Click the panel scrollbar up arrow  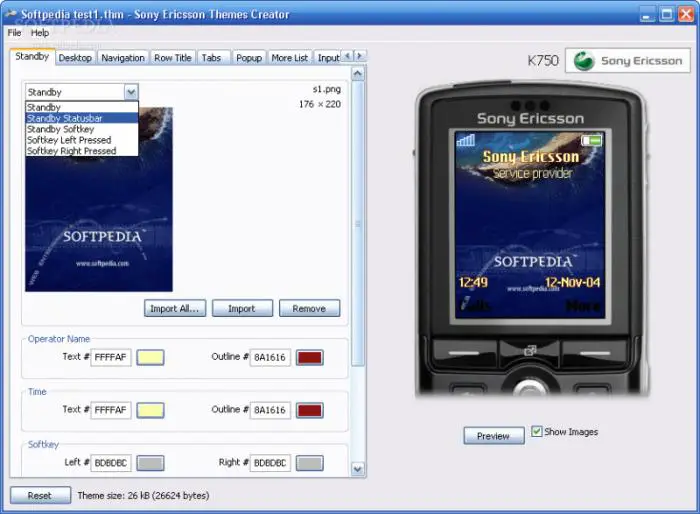tap(358, 74)
